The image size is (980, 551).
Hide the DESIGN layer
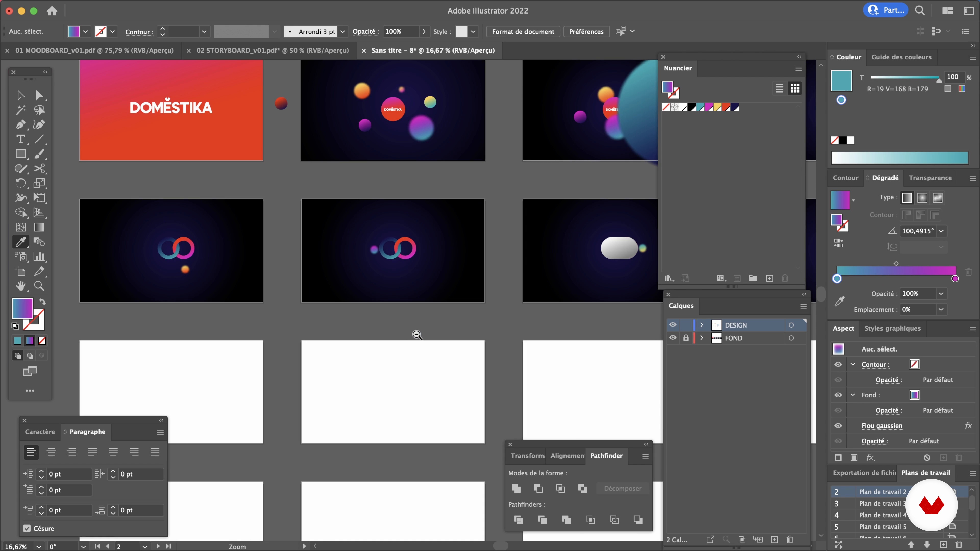673,325
